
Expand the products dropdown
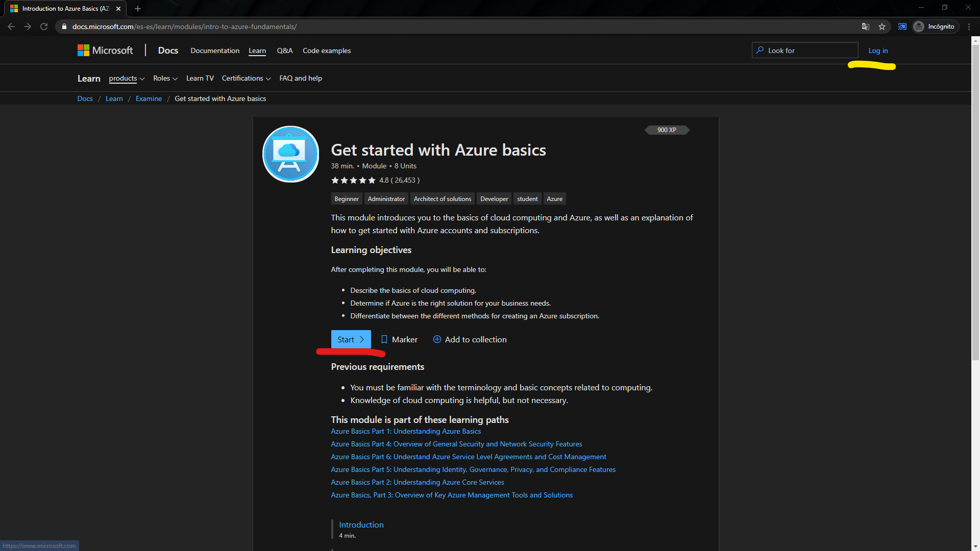point(127,78)
